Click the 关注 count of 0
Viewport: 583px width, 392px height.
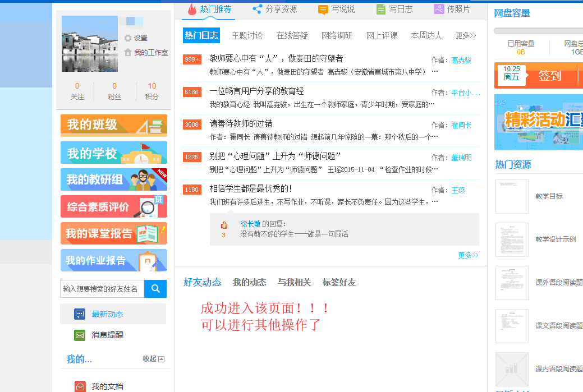(x=77, y=86)
